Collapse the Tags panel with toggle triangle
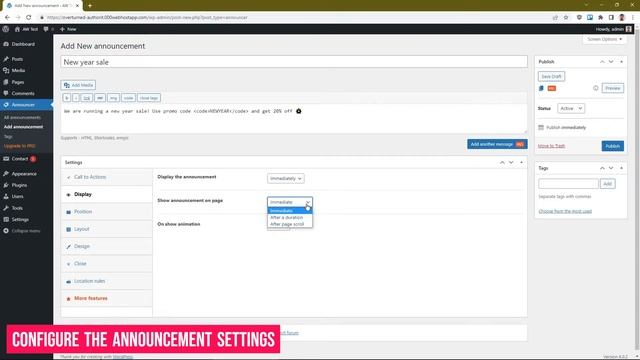The height and width of the screenshot is (360, 640). tap(621, 168)
